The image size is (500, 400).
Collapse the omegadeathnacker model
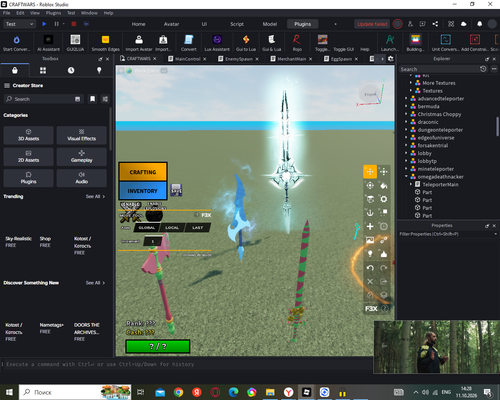pyautogui.click(x=406, y=177)
